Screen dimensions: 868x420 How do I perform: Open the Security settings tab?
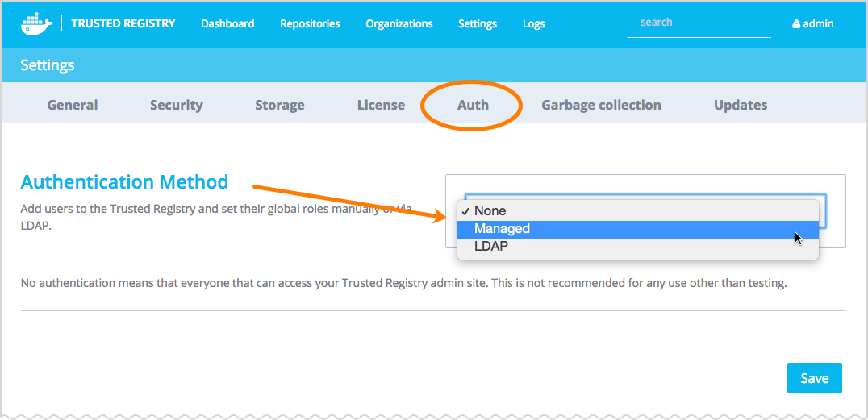tap(176, 105)
